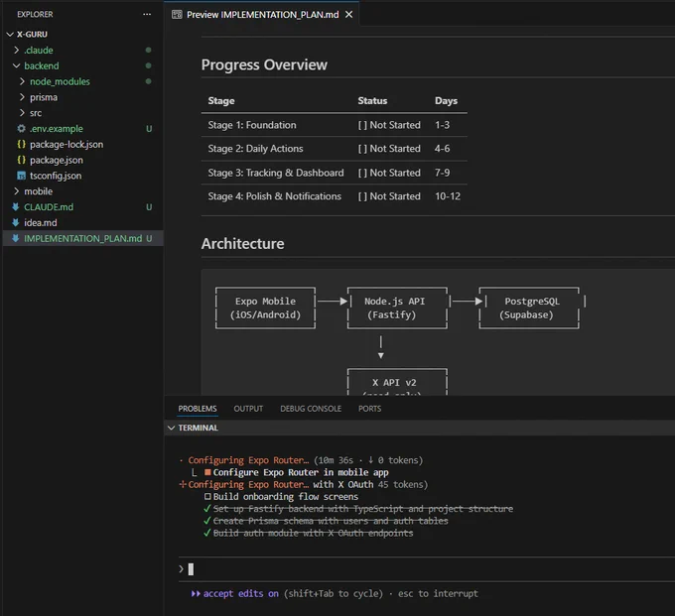This screenshot has width=675, height=616.
Task: Click checkmark beside Set up Fastify backend
Action: pyautogui.click(x=207, y=509)
